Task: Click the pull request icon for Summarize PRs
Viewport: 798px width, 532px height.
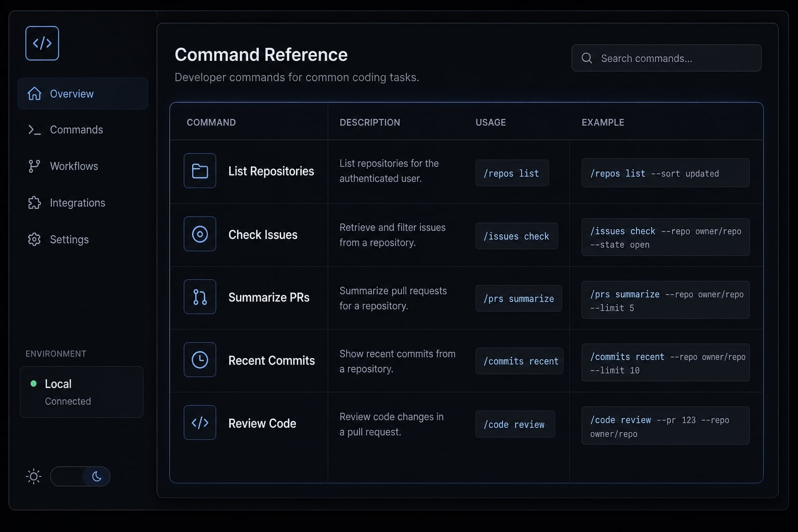Action: 200,297
